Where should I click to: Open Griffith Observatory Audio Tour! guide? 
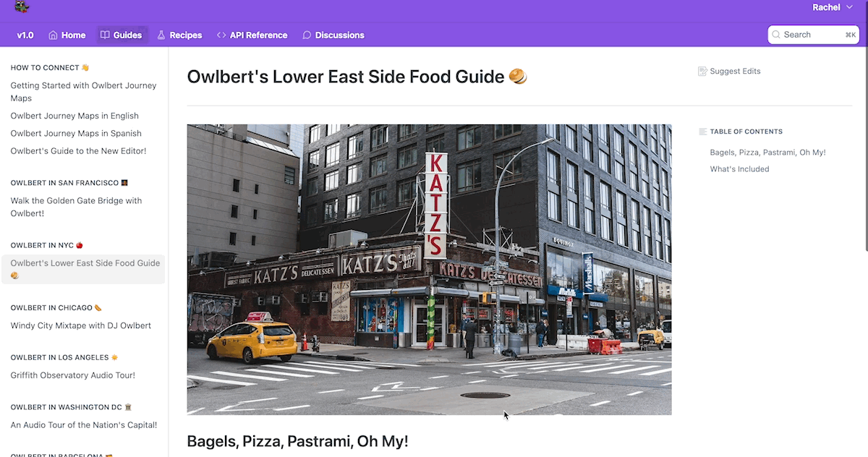[73, 375]
